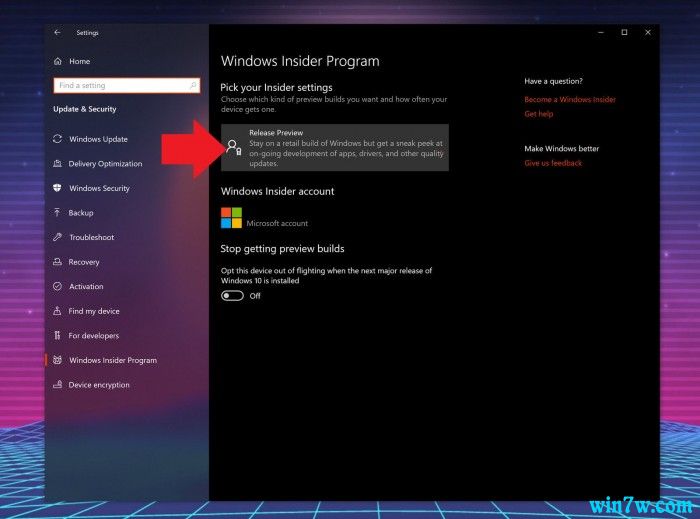Click the Release Preview settings box
The height and width of the screenshot is (519, 700).
[335, 147]
